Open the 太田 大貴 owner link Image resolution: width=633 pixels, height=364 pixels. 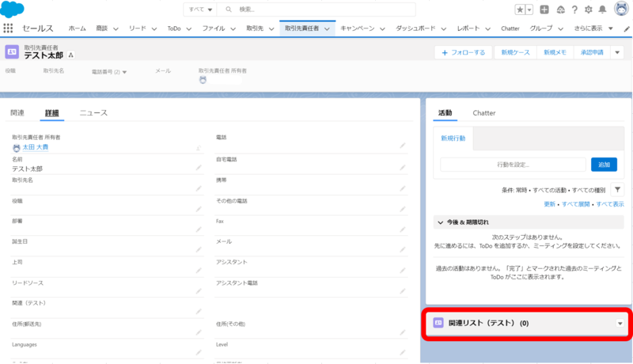click(35, 147)
